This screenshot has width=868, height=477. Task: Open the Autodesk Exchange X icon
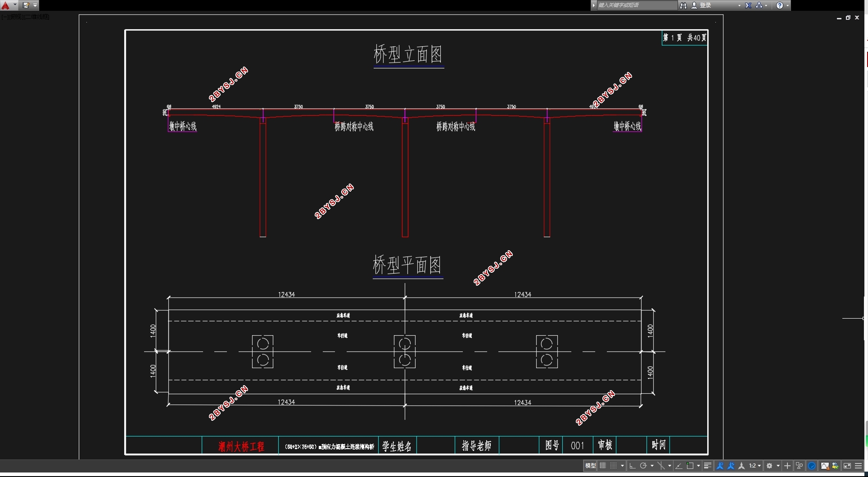coord(748,5)
